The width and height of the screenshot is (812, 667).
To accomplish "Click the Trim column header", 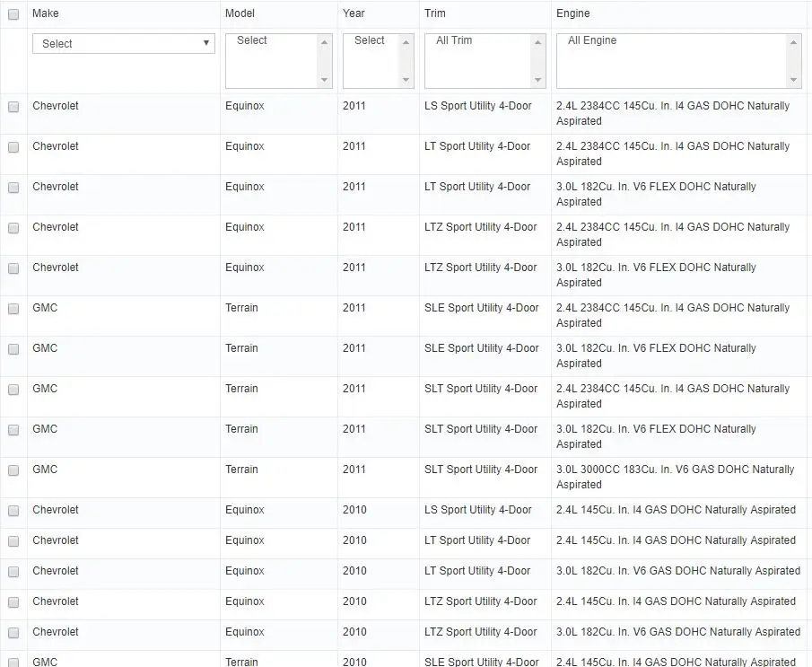I will (x=435, y=13).
